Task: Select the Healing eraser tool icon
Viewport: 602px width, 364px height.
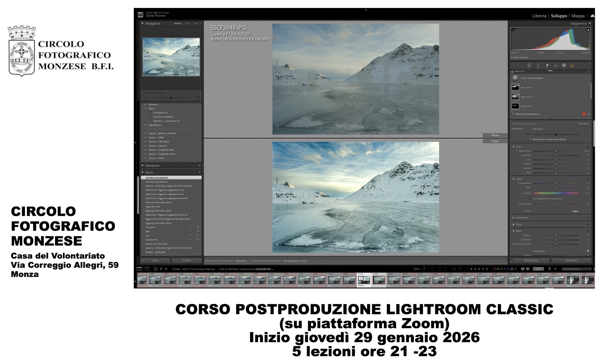Action: tap(547, 65)
